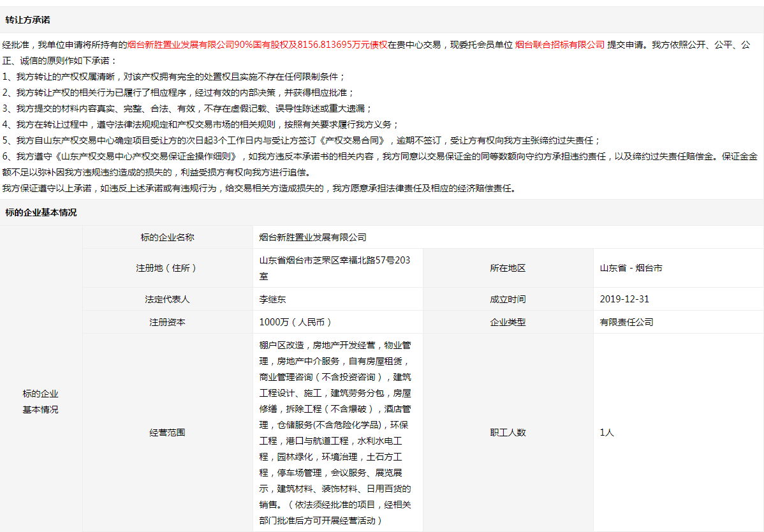This screenshot has height=532, width=764.
Task: Click the 标的企业名称 label cell
Action: point(168,237)
